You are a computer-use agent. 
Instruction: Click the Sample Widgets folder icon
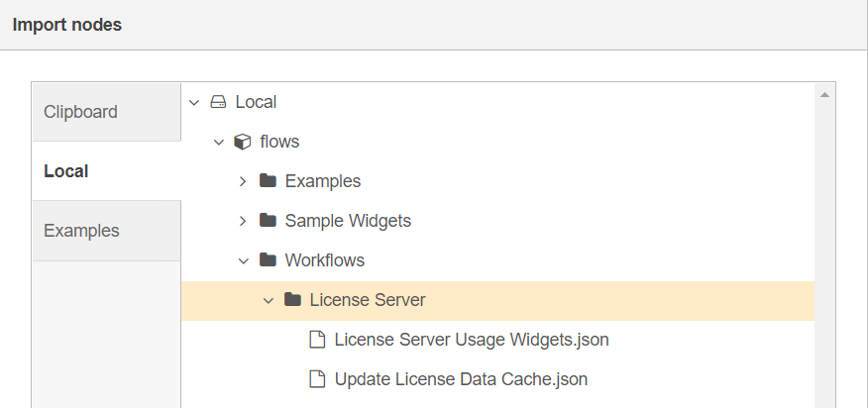268,220
